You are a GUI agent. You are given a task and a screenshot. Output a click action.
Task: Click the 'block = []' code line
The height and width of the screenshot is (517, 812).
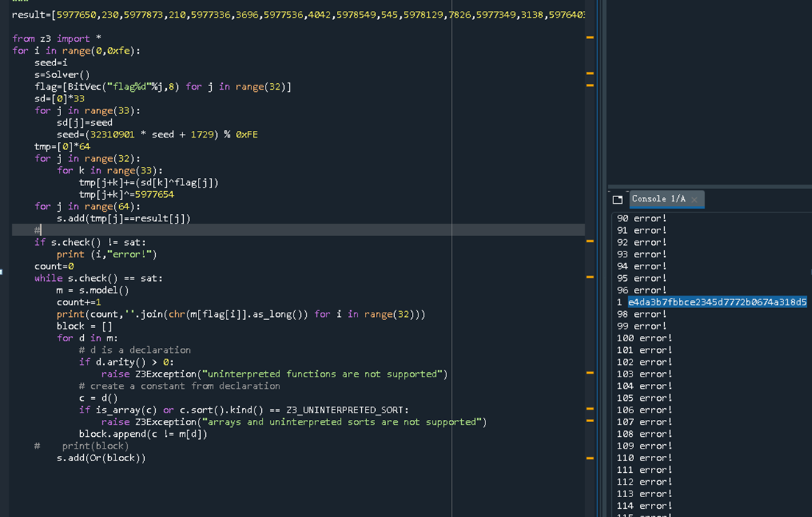[x=85, y=326]
